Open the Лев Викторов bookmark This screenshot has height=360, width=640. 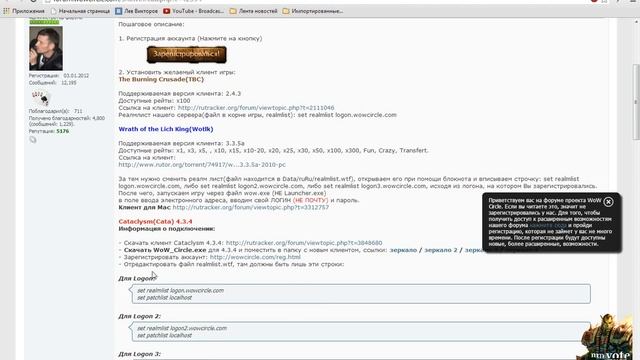tap(137, 11)
